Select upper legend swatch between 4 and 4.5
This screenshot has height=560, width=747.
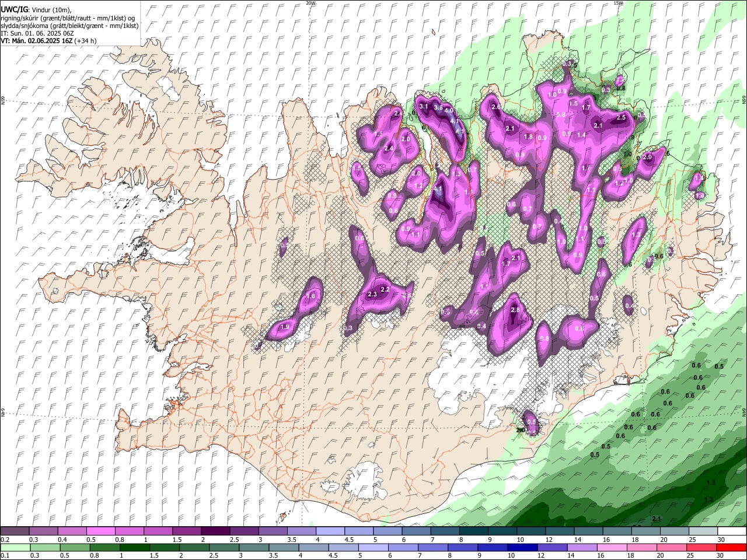tap(330, 531)
